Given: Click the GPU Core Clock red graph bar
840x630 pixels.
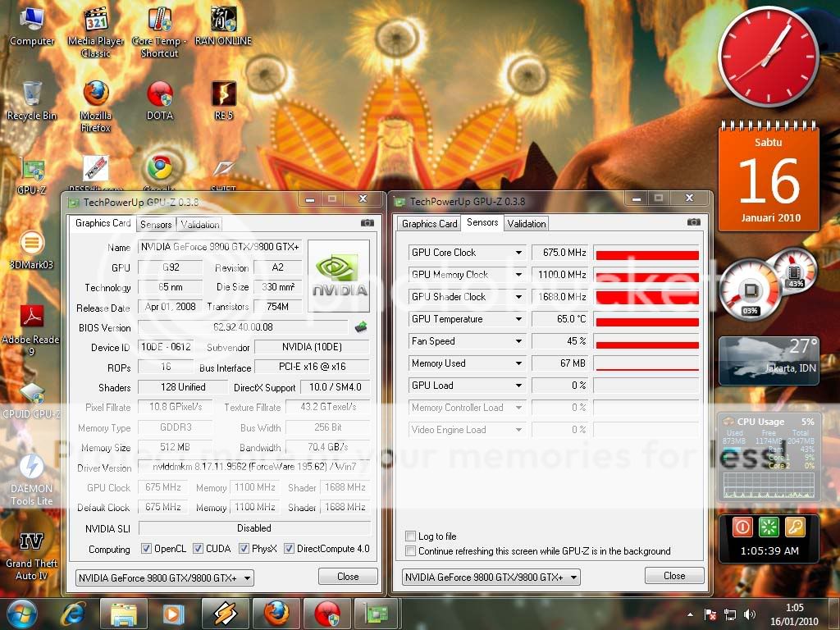Looking at the screenshot, I should coord(647,256).
